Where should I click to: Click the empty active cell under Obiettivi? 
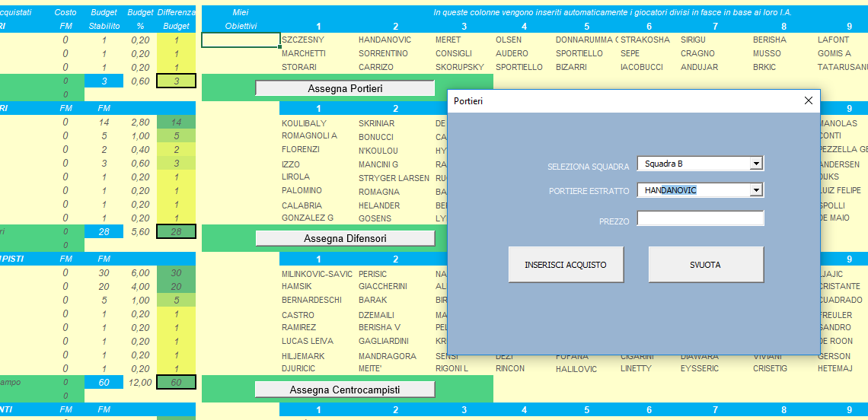pyautogui.click(x=241, y=40)
